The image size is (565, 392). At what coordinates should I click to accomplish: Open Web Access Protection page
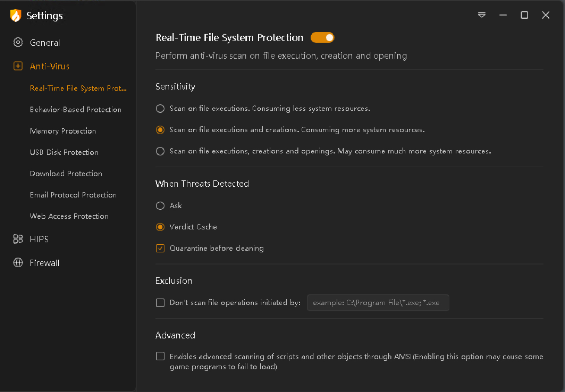pyautogui.click(x=69, y=216)
